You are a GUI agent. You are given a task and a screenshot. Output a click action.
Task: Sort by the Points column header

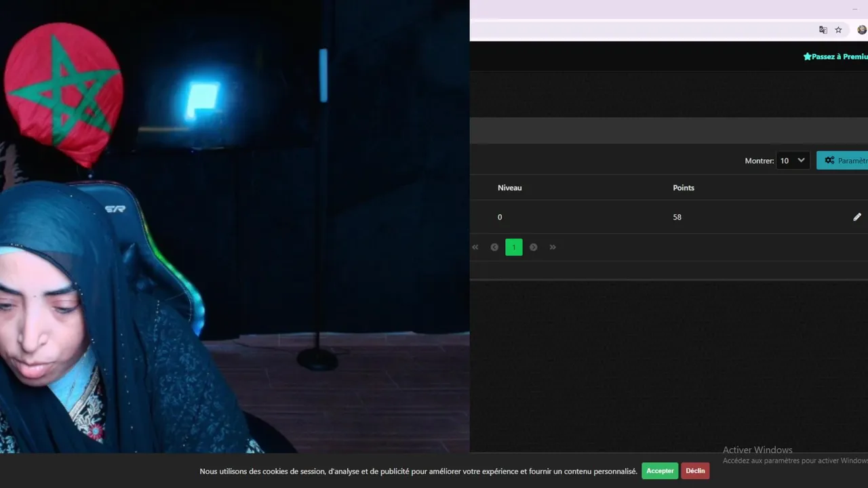pyautogui.click(x=684, y=188)
